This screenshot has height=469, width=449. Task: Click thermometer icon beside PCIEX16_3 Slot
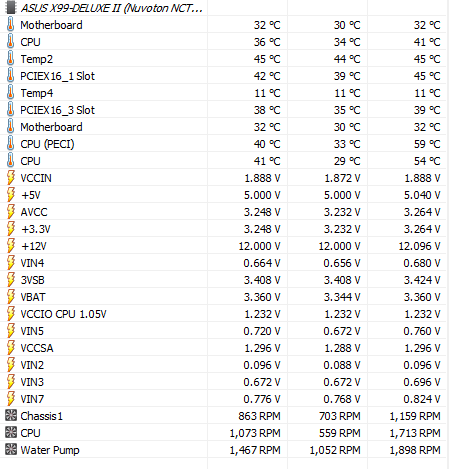[11, 110]
